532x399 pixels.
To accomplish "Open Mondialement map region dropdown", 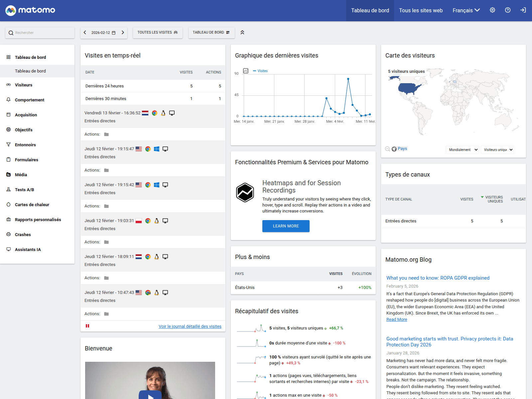I will pos(463,150).
